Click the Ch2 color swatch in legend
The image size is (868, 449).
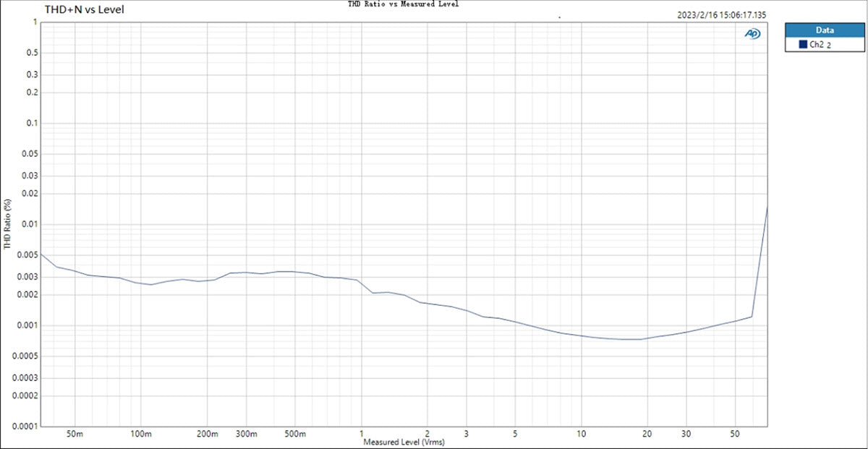click(803, 45)
